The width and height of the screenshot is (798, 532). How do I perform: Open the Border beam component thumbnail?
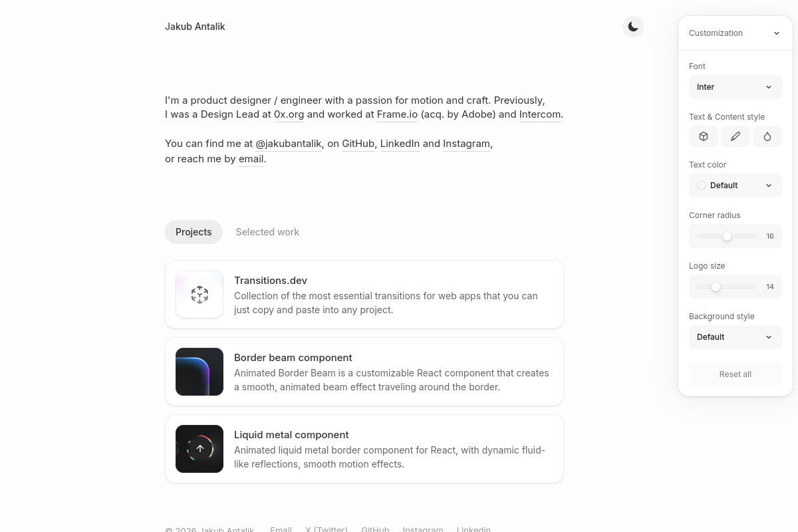pyautogui.click(x=199, y=372)
